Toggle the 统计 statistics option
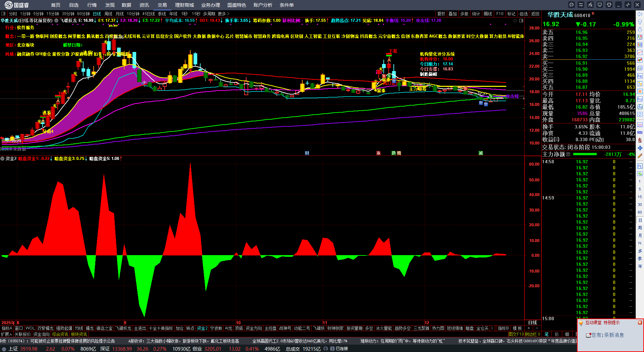 click(x=476, y=14)
